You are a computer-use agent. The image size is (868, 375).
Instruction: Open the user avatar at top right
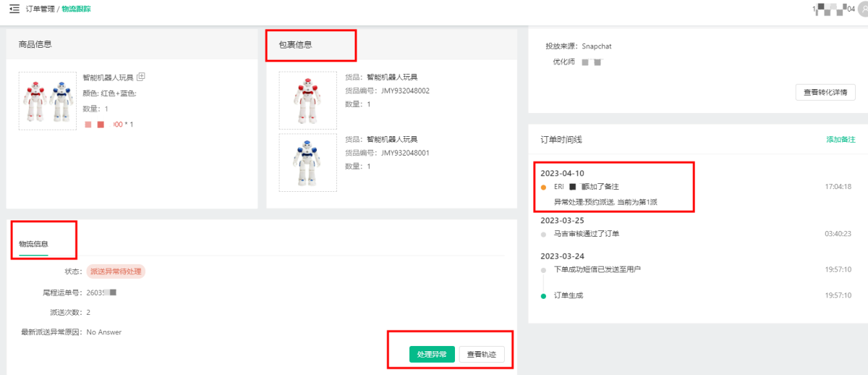(x=862, y=9)
